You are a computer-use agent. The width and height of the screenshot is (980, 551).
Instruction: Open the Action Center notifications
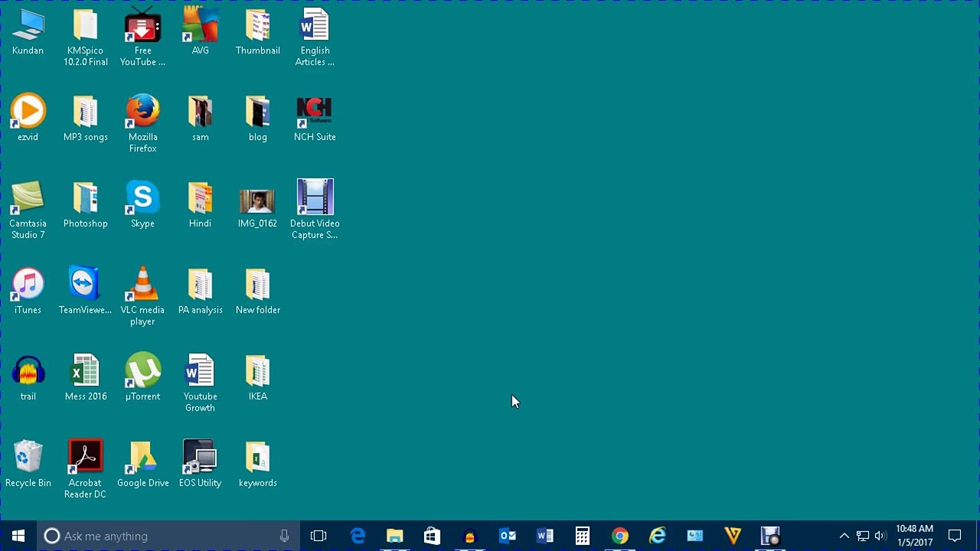point(955,536)
